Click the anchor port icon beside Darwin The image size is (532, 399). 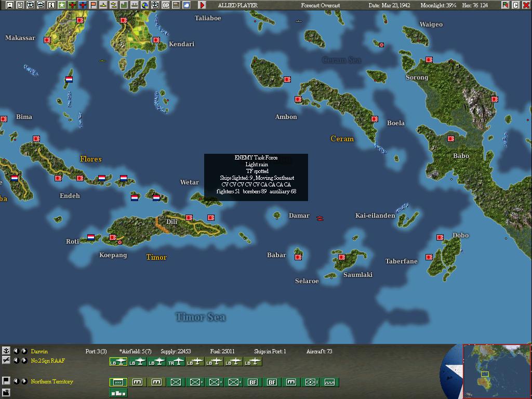[6, 351]
